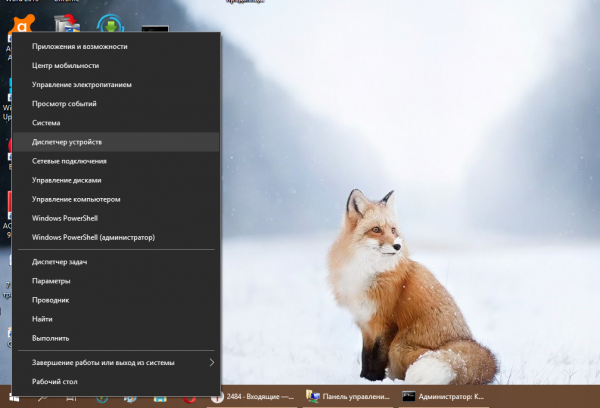Click the command prompt icon in the taskbar
Image resolution: width=600 pixels, height=408 pixels.
coord(408,397)
